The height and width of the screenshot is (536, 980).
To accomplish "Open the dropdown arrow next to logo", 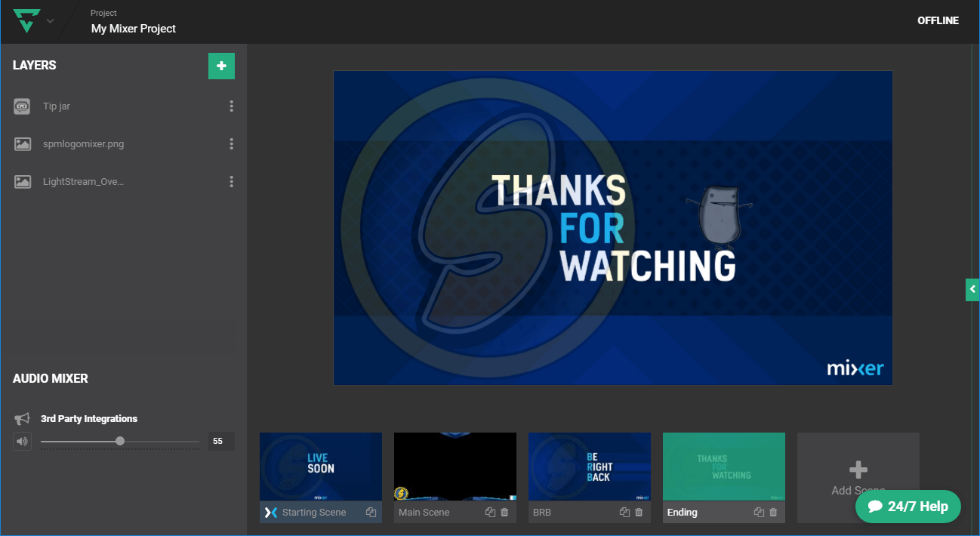I will (50, 21).
